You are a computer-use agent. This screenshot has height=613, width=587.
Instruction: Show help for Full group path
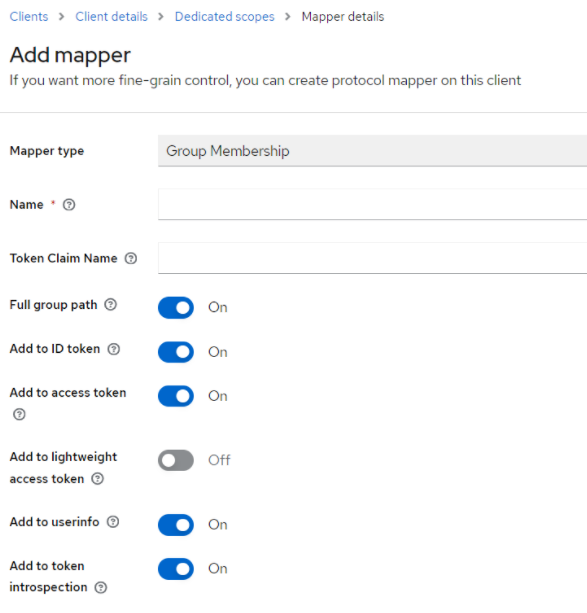coord(111,305)
